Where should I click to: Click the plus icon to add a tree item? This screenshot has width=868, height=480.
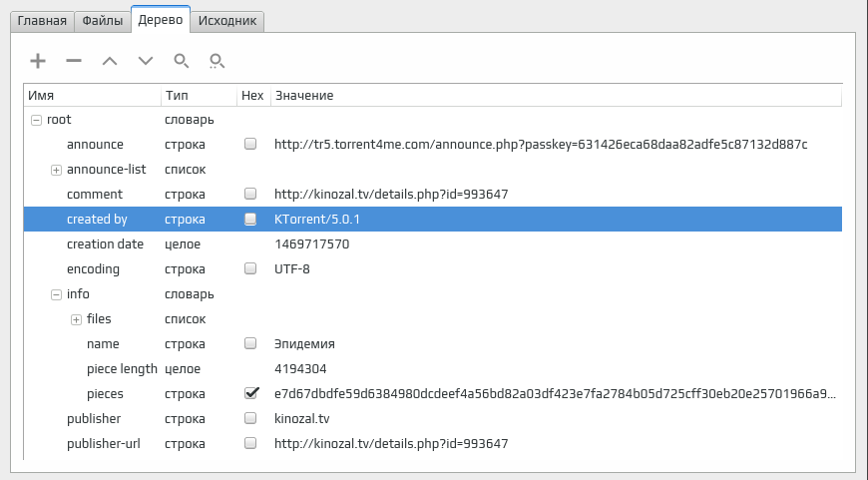pyautogui.click(x=38, y=61)
